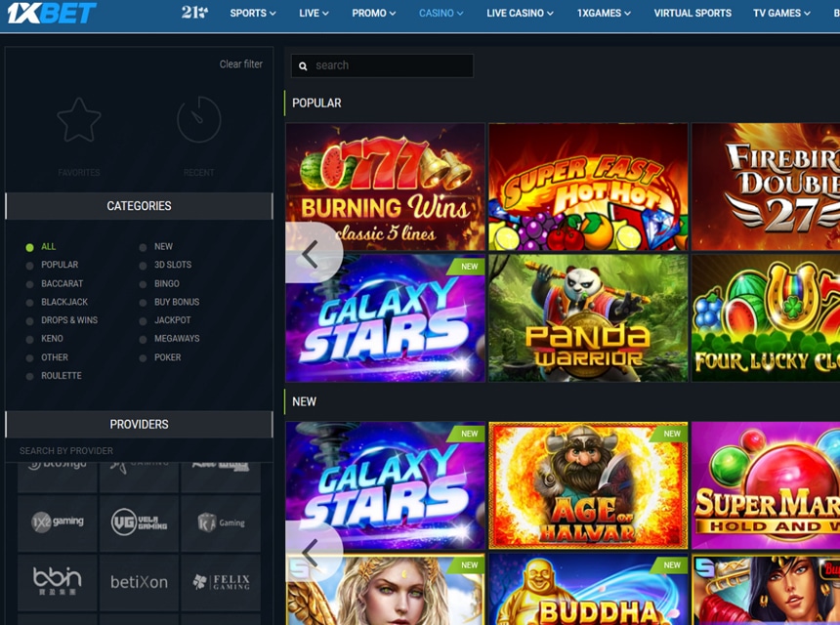The width and height of the screenshot is (840, 625).
Task: Open the Favorites star icon
Action: [x=79, y=121]
